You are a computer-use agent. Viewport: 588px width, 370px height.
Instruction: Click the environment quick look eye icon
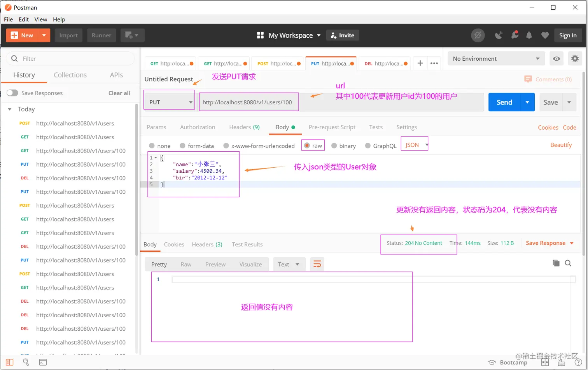coord(556,59)
